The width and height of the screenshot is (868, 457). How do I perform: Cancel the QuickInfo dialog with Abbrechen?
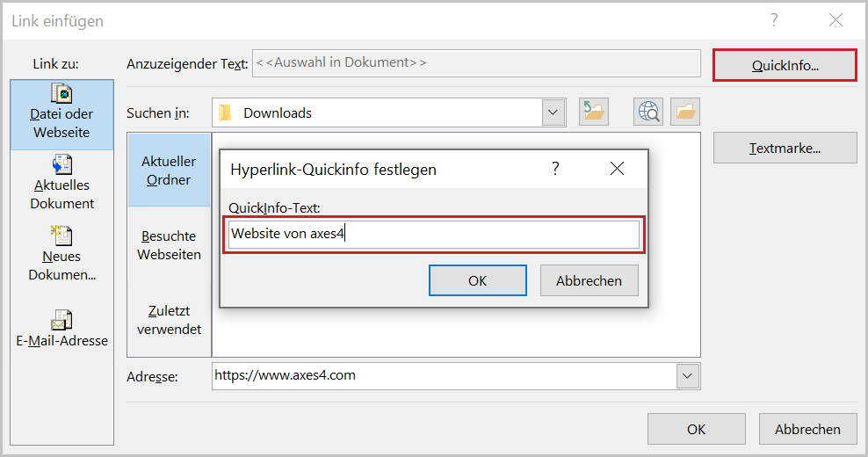tap(589, 280)
